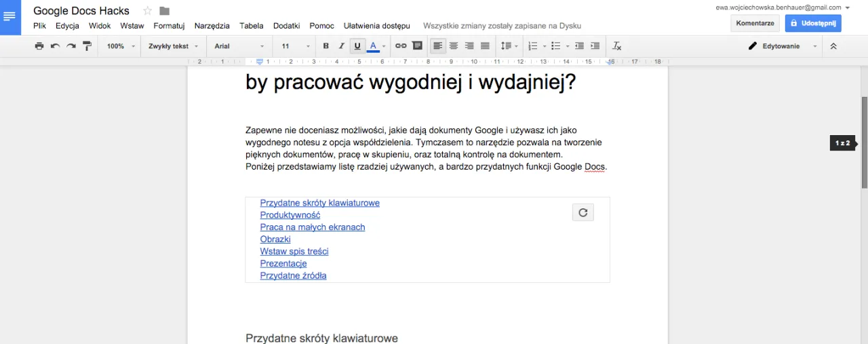868x344 pixels.
Task: Click the blue Udostępnij button
Action: tap(813, 23)
